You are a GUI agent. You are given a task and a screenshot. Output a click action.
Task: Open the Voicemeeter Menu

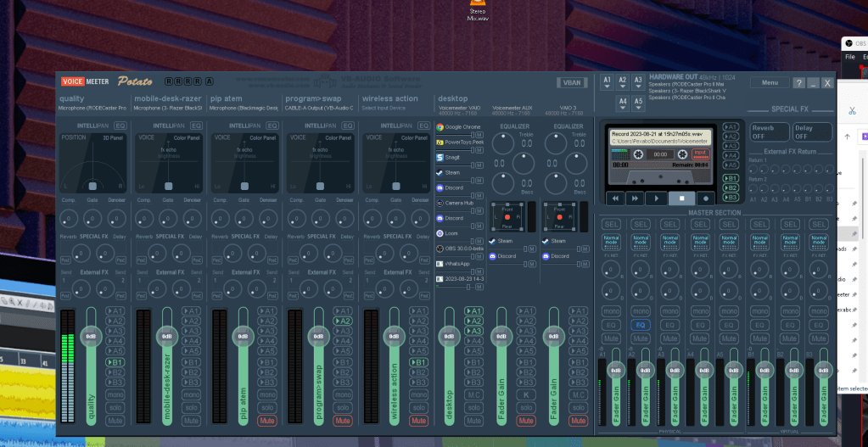coord(770,82)
